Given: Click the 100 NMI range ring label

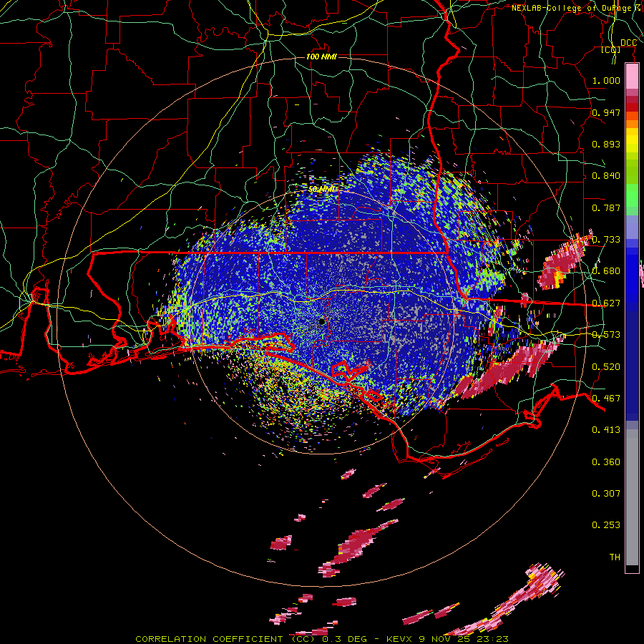Looking at the screenshot, I should coord(321,57).
